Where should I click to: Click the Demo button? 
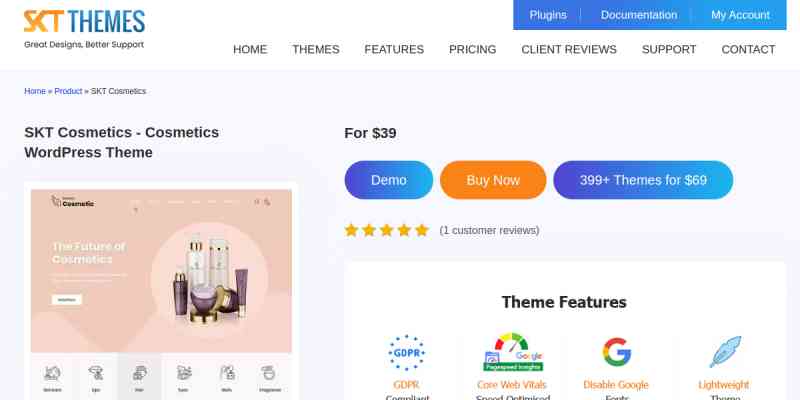pos(389,180)
